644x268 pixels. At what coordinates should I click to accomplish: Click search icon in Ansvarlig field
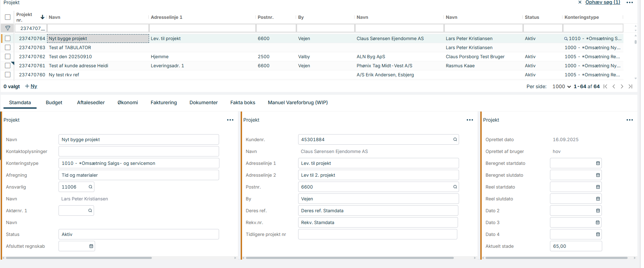[x=91, y=187]
